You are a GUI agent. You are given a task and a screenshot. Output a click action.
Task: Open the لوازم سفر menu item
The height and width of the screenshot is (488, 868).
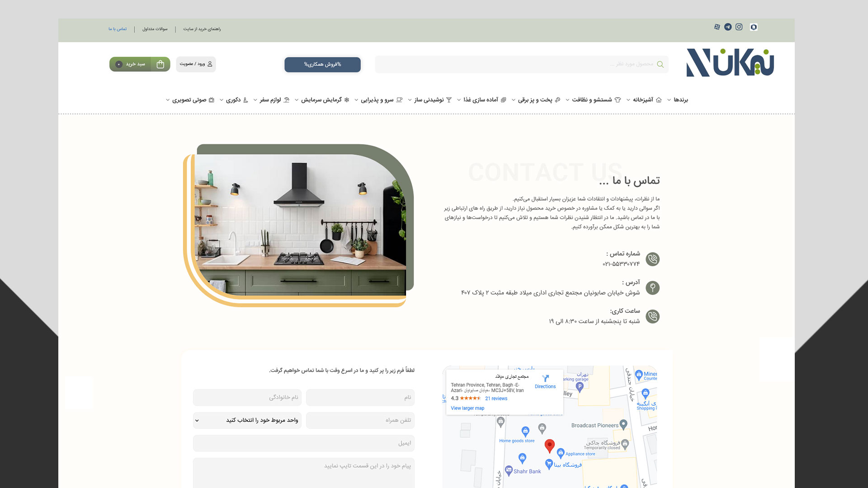point(270,100)
